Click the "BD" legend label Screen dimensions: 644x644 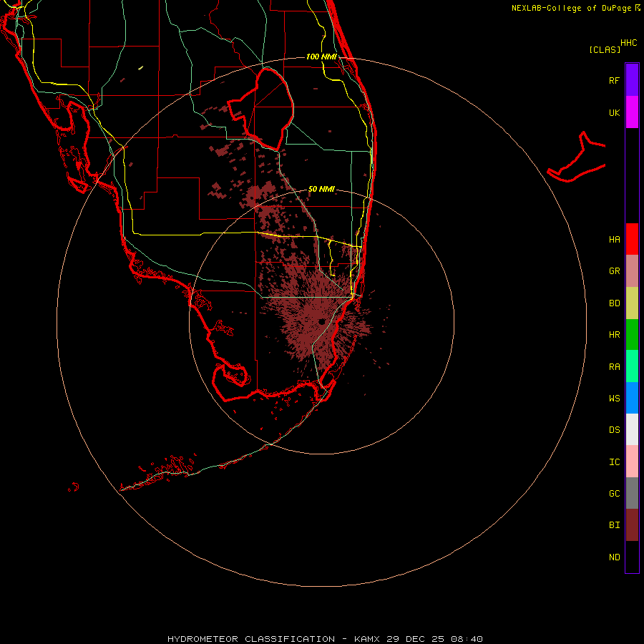[614, 303]
